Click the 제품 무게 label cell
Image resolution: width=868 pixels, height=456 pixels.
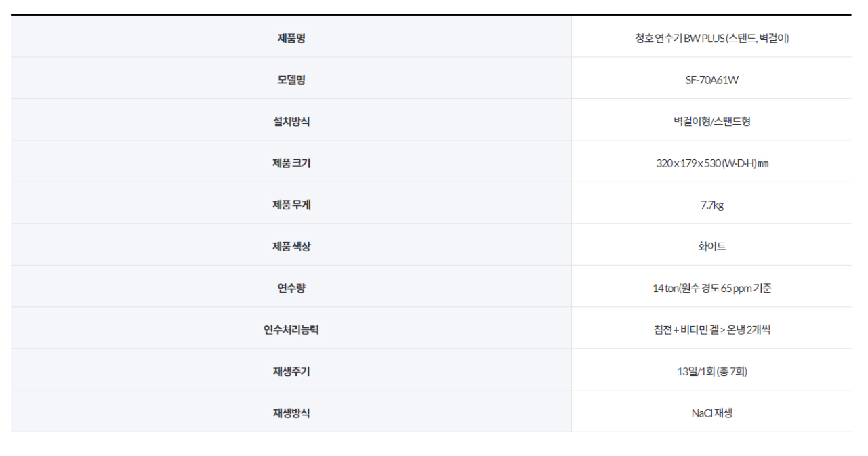coord(291,205)
